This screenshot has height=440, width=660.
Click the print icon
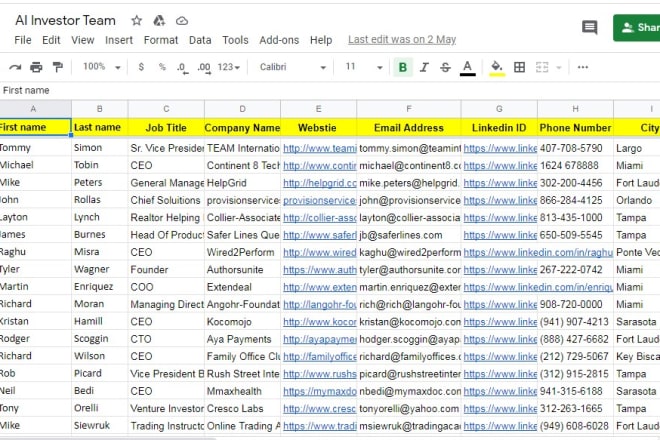click(x=36, y=67)
